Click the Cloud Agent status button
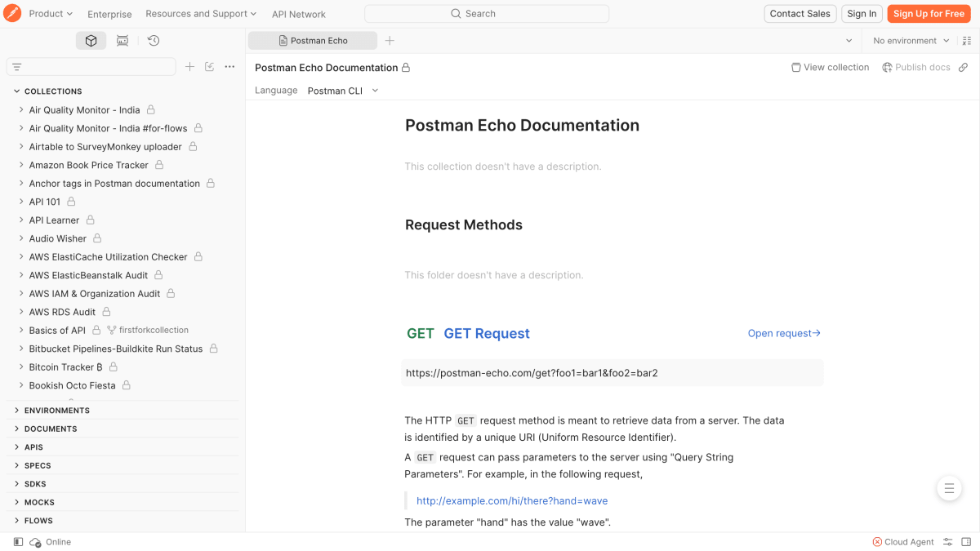The height and width of the screenshot is (551, 980). pyautogui.click(x=903, y=542)
